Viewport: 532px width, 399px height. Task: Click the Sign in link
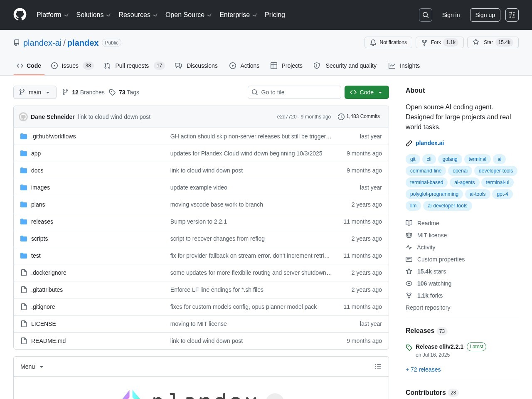451,15
